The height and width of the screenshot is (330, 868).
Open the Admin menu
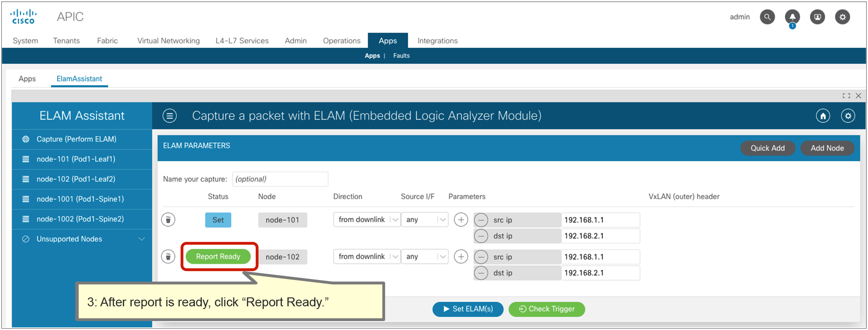[296, 41]
